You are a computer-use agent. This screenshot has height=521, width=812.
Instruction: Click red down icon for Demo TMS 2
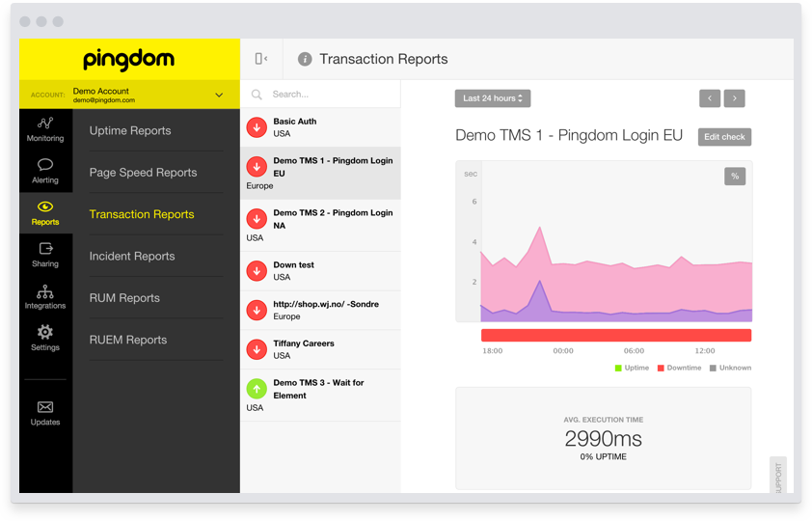(257, 219)
